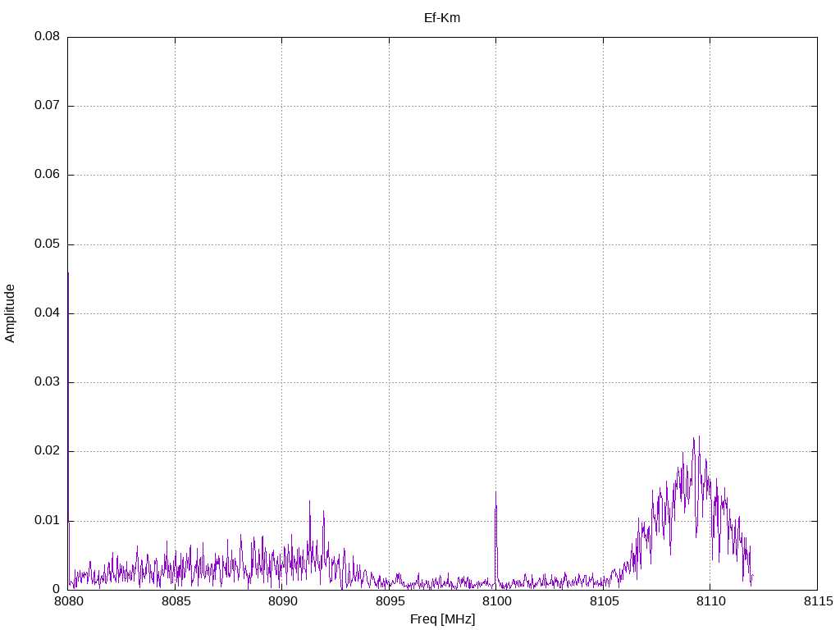Click the 0.01 y-axis tick label
Image resolution: width=840 pixels, height=630 pixels.
[x=47, y=521]
